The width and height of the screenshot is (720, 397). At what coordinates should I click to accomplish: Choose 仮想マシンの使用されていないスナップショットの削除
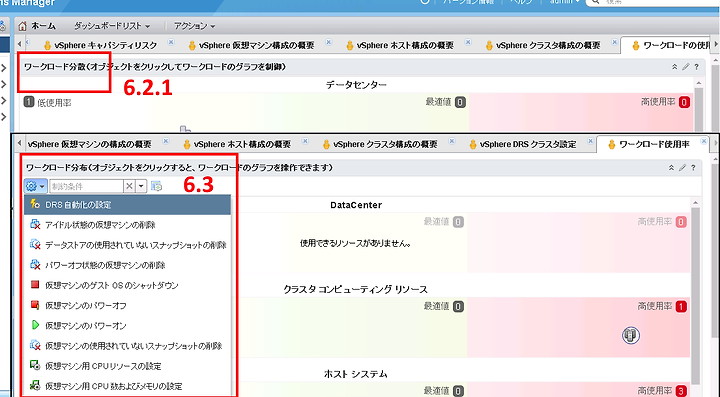click(x=128, y=346)
